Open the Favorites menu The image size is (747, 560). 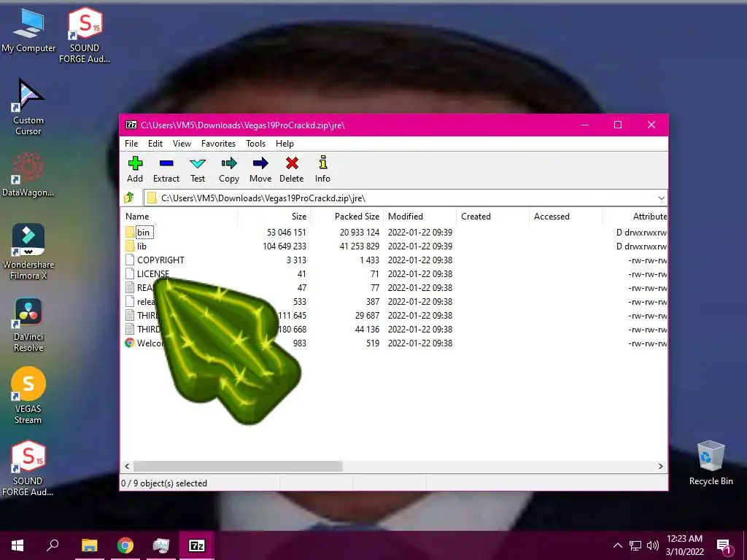coord(218,144)
